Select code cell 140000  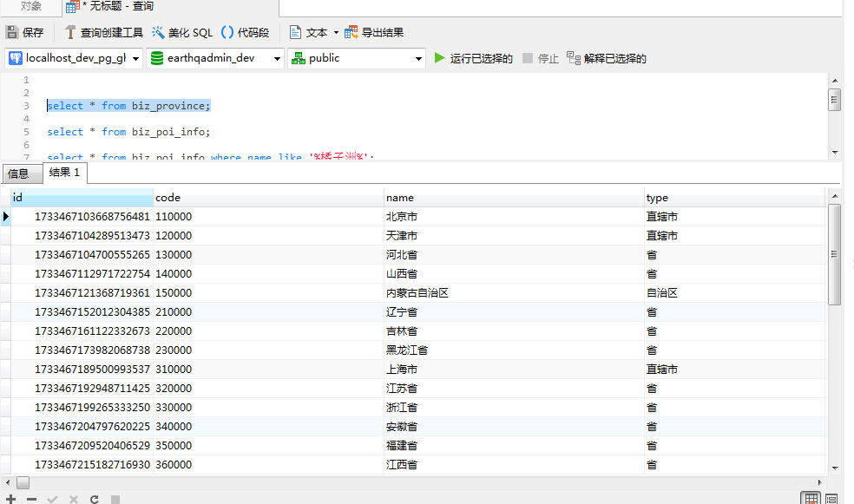[268, 274]
